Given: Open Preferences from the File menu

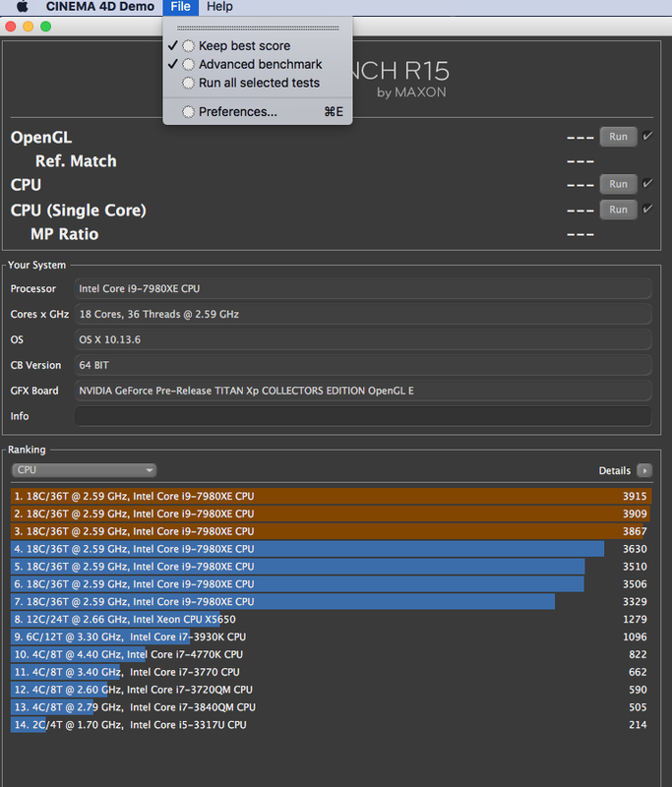Looking at the screenshot, I should 258,111.
